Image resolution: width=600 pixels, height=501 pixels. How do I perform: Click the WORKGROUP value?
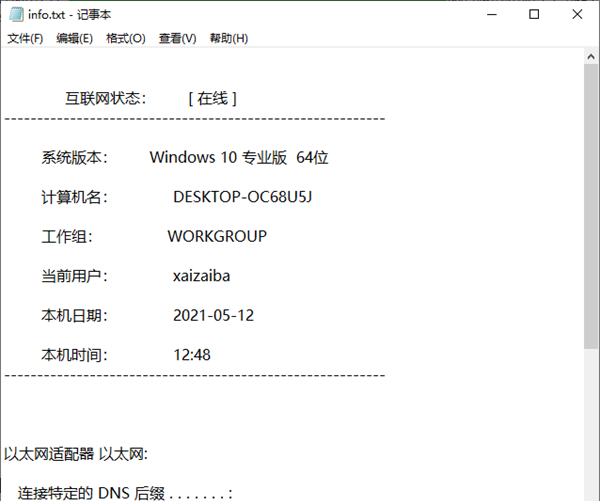(217, 236)
